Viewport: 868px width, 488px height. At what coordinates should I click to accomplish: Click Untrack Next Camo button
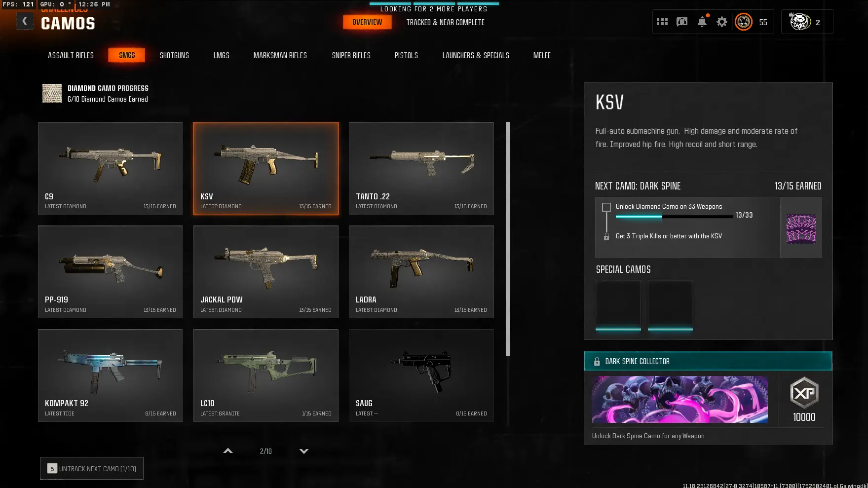click(x=92, y=468)
